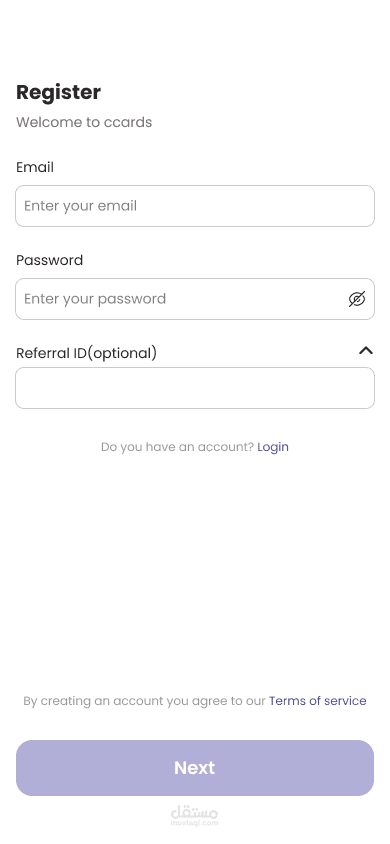Click the Register heading
Viewport: 390px width, 844px height.
point(58,92)
